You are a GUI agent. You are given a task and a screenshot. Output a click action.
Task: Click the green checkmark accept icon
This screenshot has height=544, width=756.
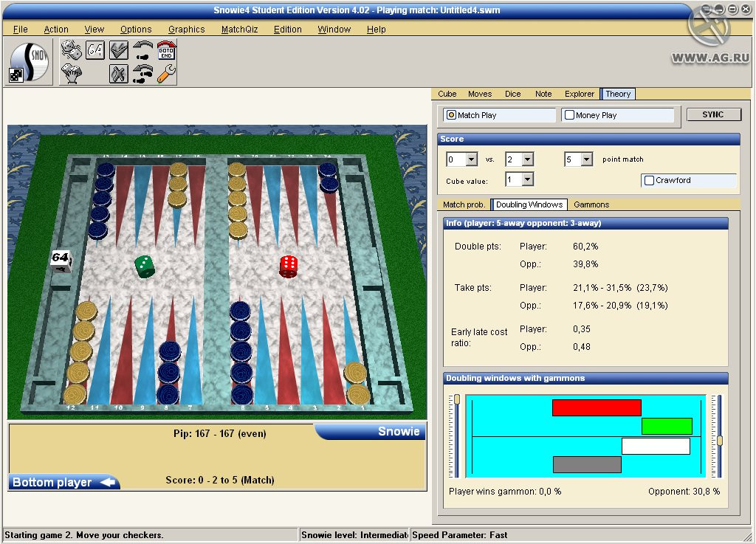tap(119, 50)
